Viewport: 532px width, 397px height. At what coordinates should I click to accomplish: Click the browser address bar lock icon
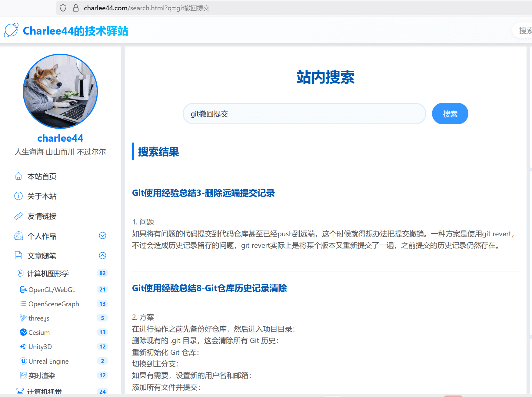pos(75,8)
